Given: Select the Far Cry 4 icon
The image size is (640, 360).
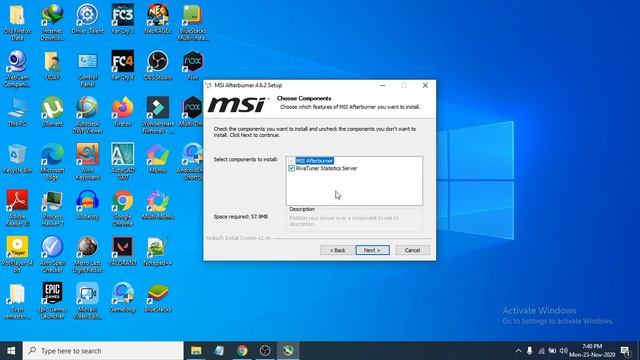Looking at the screenshot, I should [x=122, y=65].
